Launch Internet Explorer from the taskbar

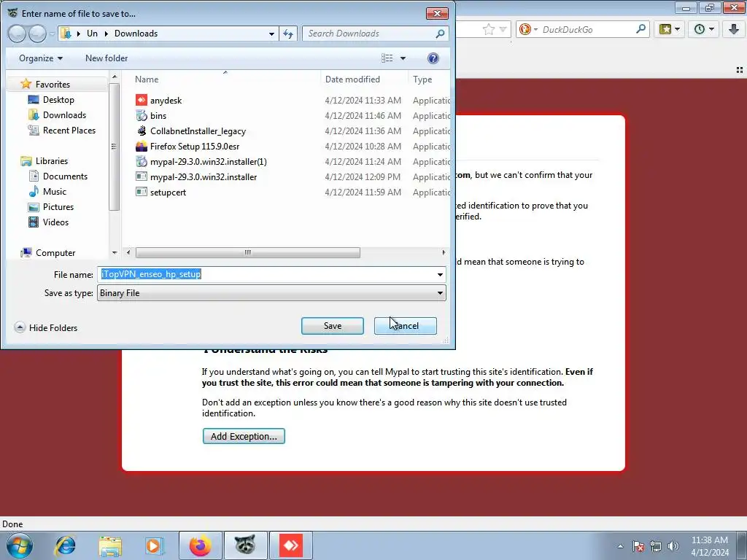pos(65,545)
